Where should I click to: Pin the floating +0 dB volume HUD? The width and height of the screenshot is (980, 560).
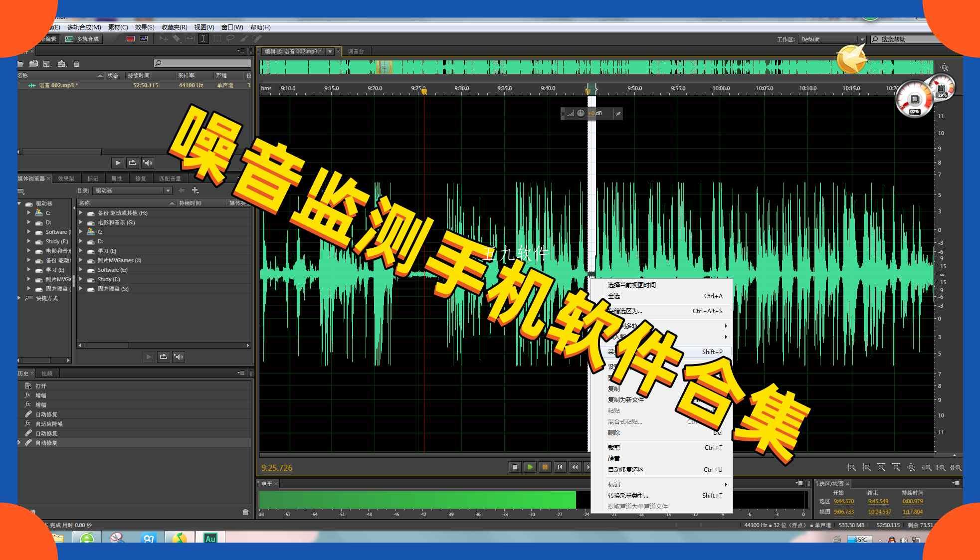(618, 113)
